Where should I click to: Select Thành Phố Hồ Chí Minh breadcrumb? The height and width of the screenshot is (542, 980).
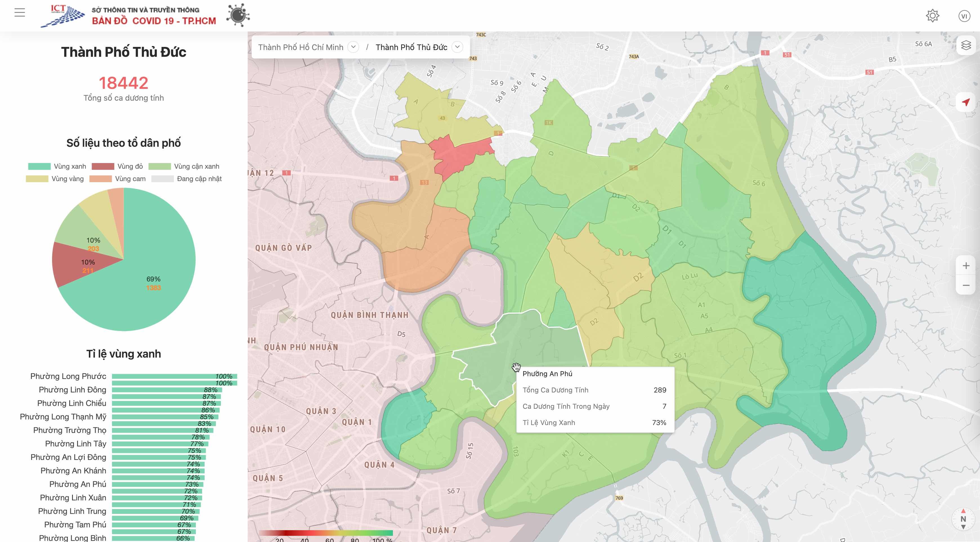click(x=301, y=47)
